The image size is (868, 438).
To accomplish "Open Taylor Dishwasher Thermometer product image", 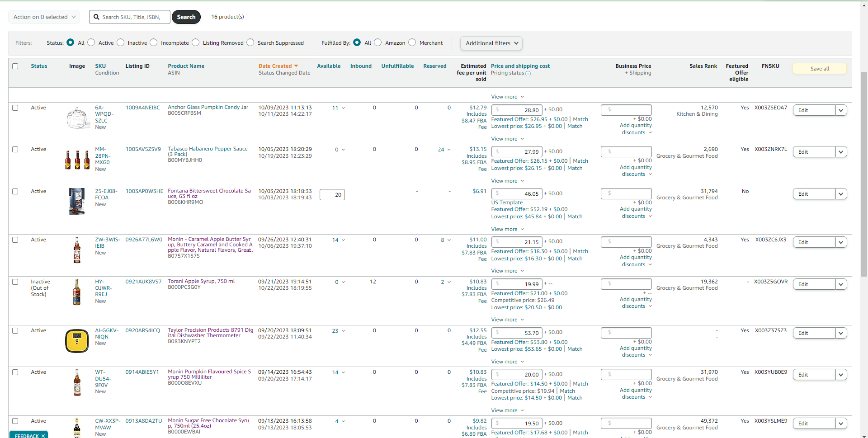I will [x=77, y=341].
